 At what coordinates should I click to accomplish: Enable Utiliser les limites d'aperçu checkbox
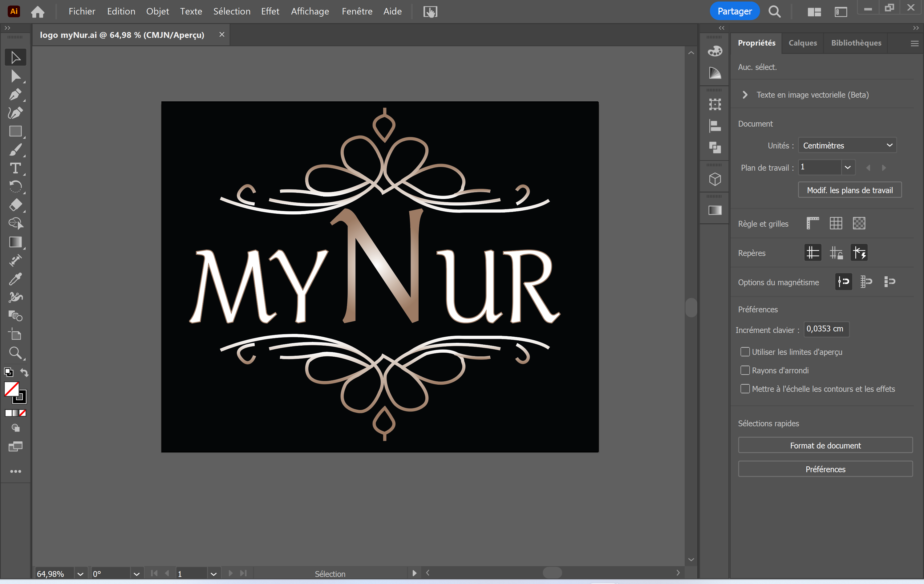pos(745,352)
